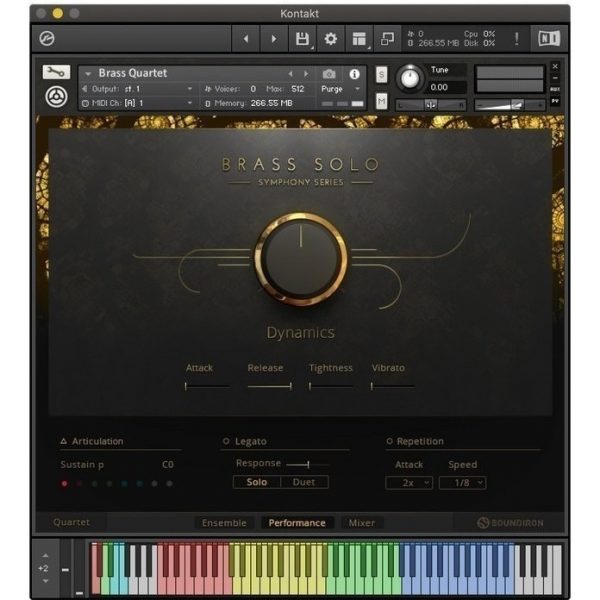Image resolution: width=600 pixels, height=600 pixels.
Task: Select the red articulation slot dot
Action: [x=64, y=484]
